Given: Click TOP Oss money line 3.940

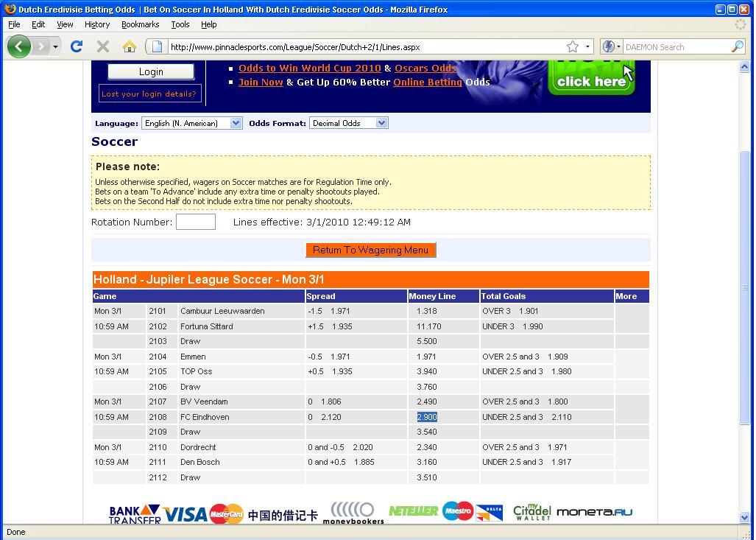Looking at the screenshot, I should (427, 371).
